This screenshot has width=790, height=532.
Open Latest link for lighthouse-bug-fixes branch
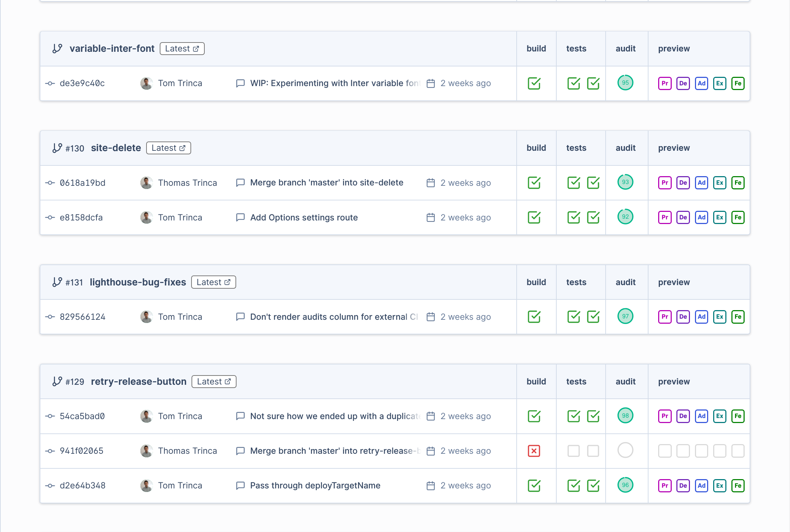[x=213, y=282]
